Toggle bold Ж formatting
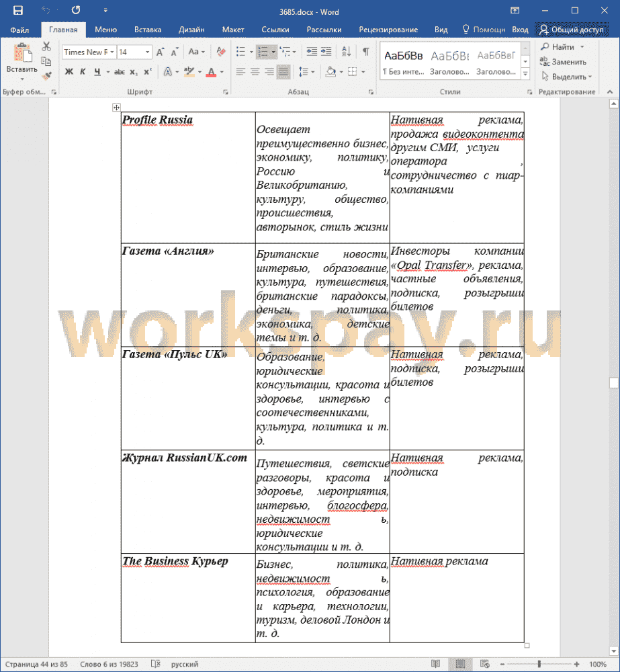This screenshot has height=672, width=620. click(x=69, y=72)
